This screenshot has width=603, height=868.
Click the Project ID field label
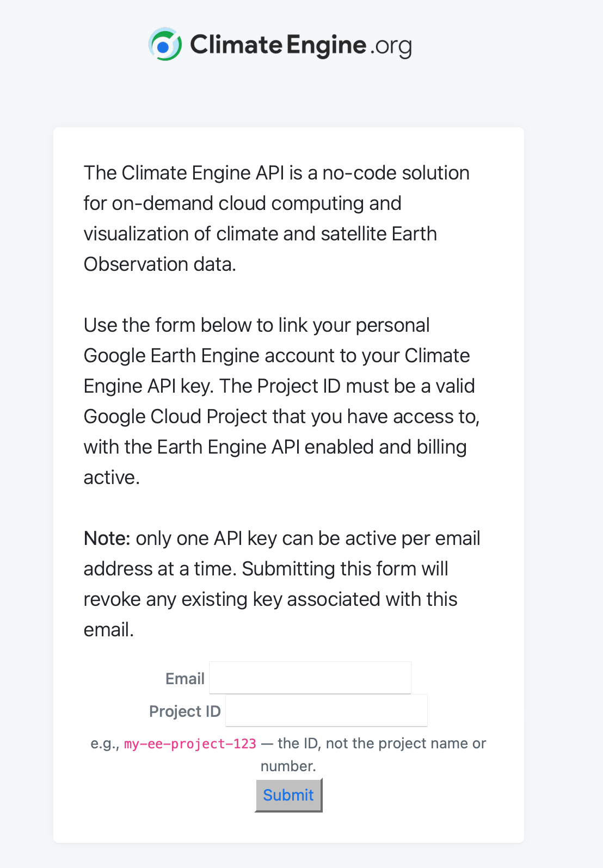pos(185,711)
